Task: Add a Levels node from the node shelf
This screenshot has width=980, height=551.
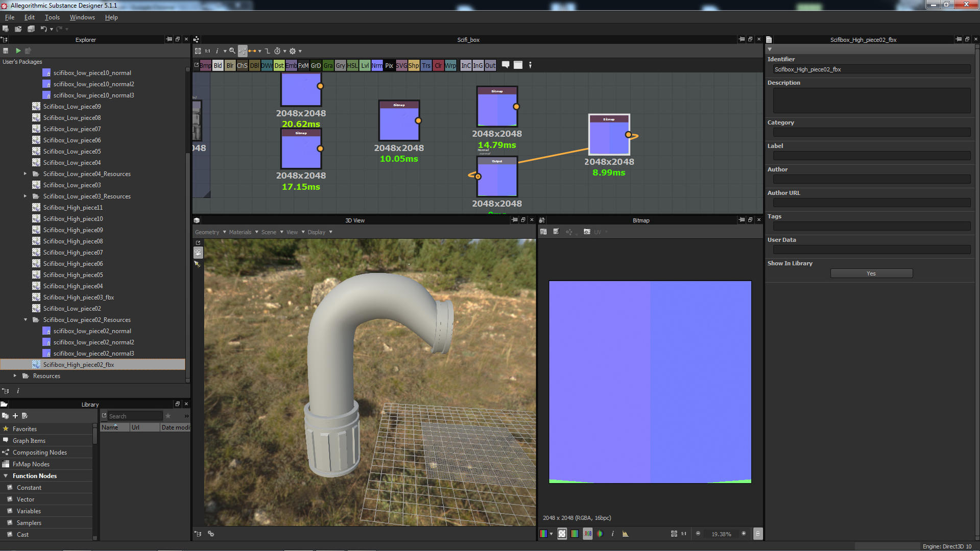Action: tap(365, 65)
